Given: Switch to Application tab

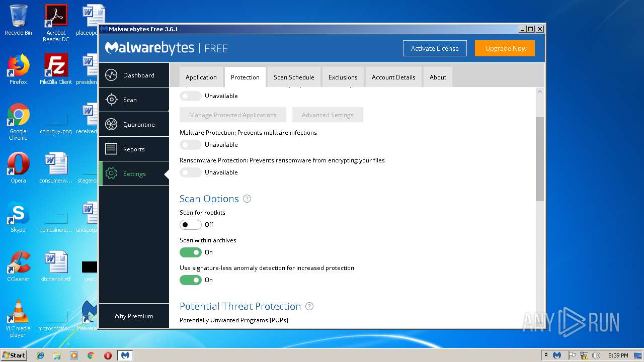Looking at the screenshot, I should pyautogui.click(x=201, y=77).
